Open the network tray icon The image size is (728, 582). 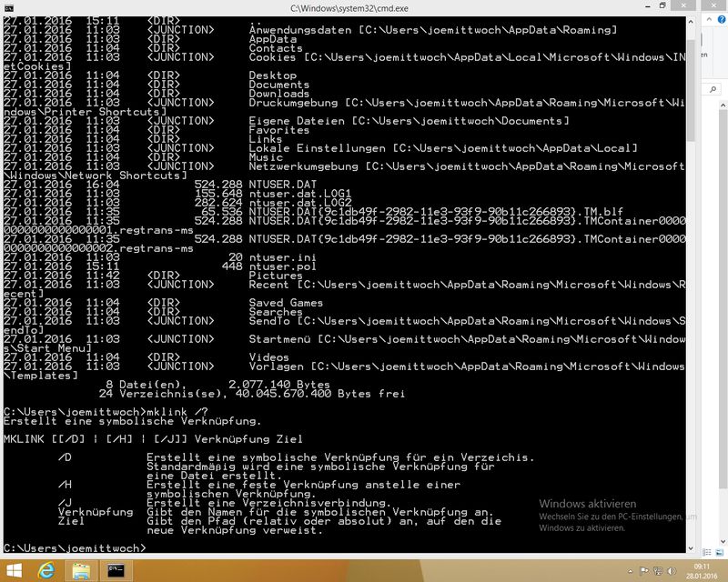point(658,571)
